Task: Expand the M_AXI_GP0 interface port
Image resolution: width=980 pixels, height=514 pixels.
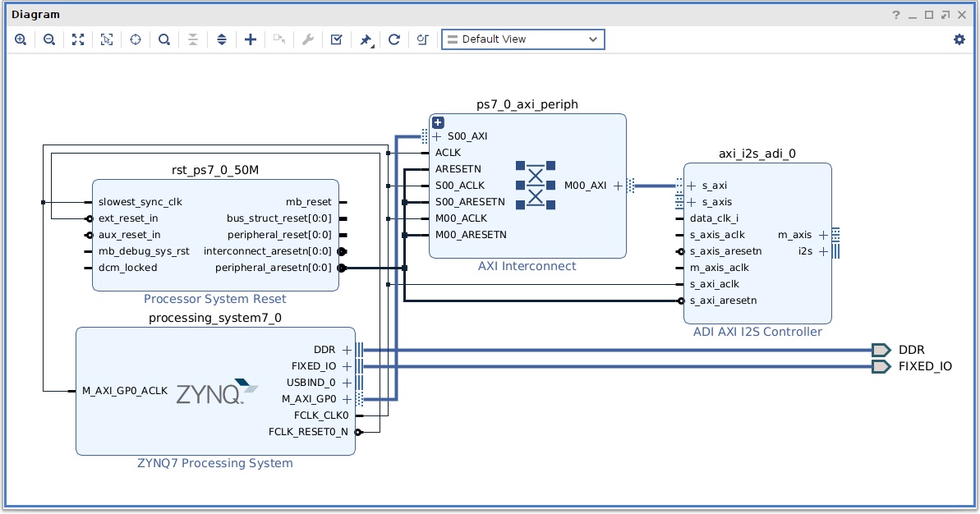Action: [x=347, y=399]
